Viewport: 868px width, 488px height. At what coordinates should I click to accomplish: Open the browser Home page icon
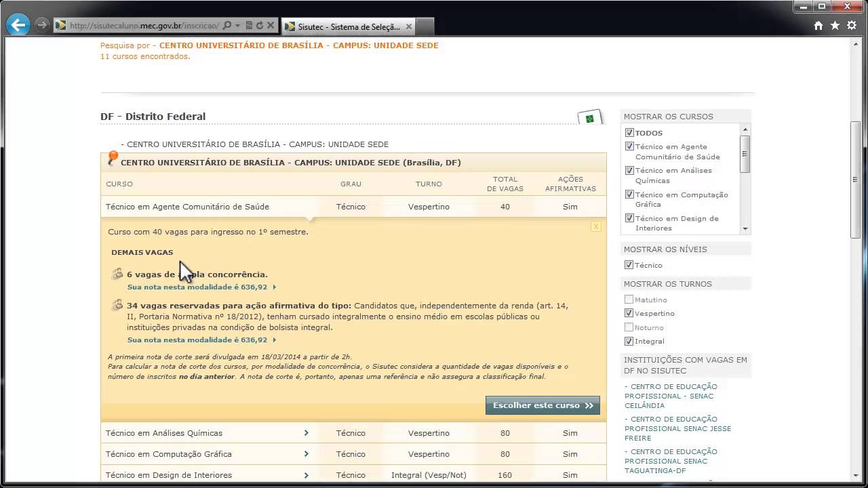point(818,26)
